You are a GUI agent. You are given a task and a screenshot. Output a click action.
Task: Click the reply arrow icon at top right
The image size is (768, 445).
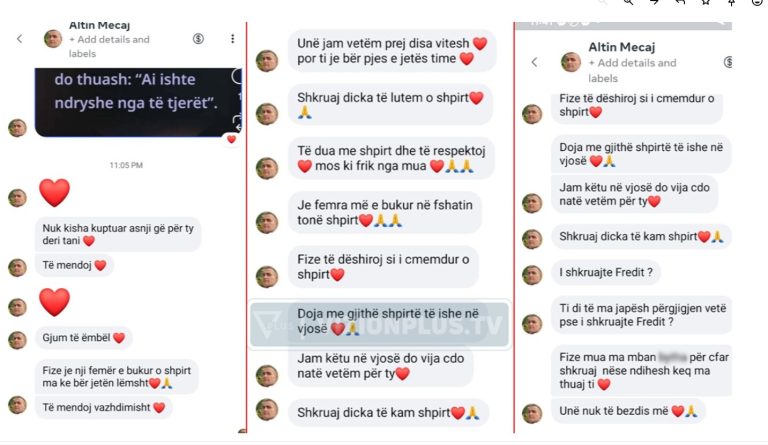tap(680, 2)
